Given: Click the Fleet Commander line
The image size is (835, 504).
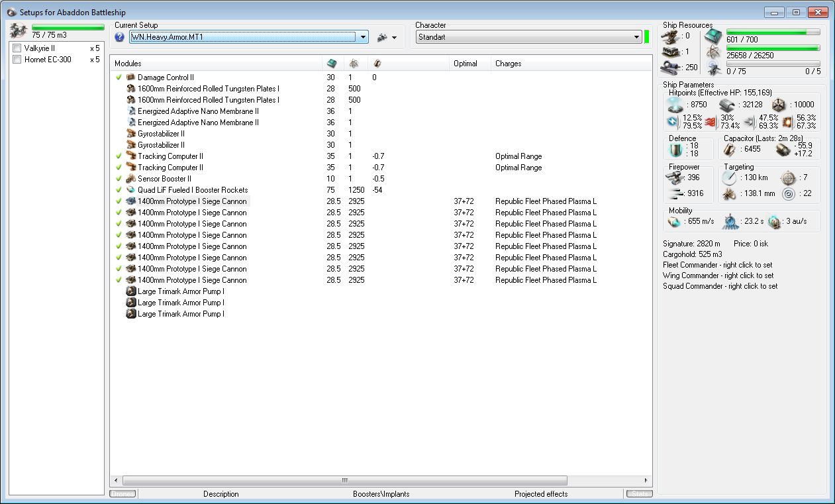Looking at the screenshot, I should pos(718,265).
